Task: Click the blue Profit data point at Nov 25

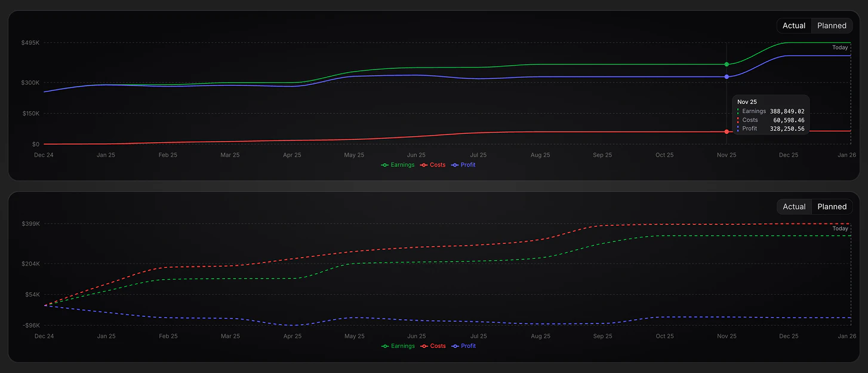Action: (727, 77)
